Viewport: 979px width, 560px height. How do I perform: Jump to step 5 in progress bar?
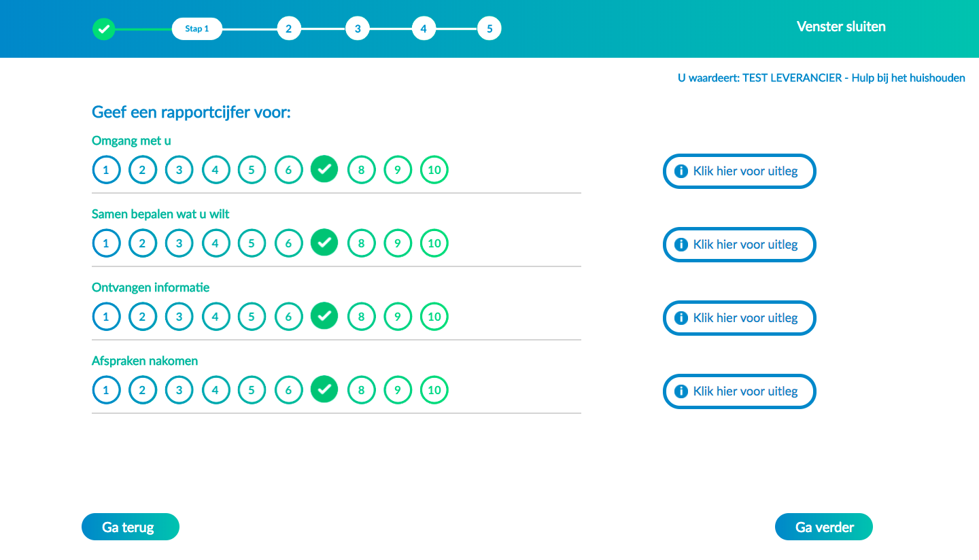(489, 29)
